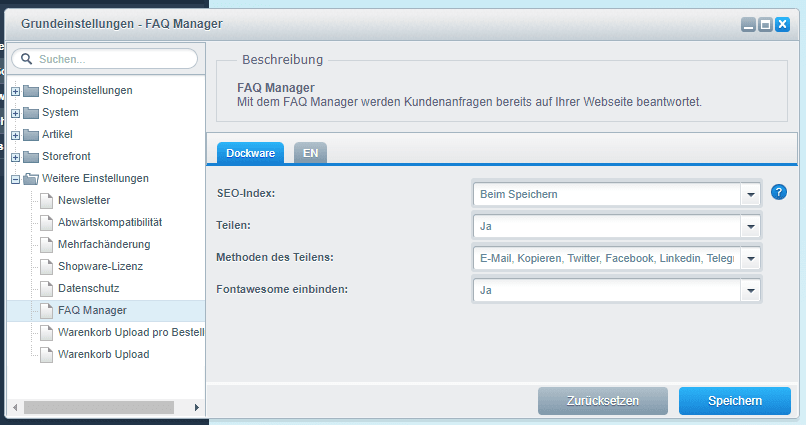
Task: Open the Fontawesome einbinden dropdown
Action: pos(751,290)
